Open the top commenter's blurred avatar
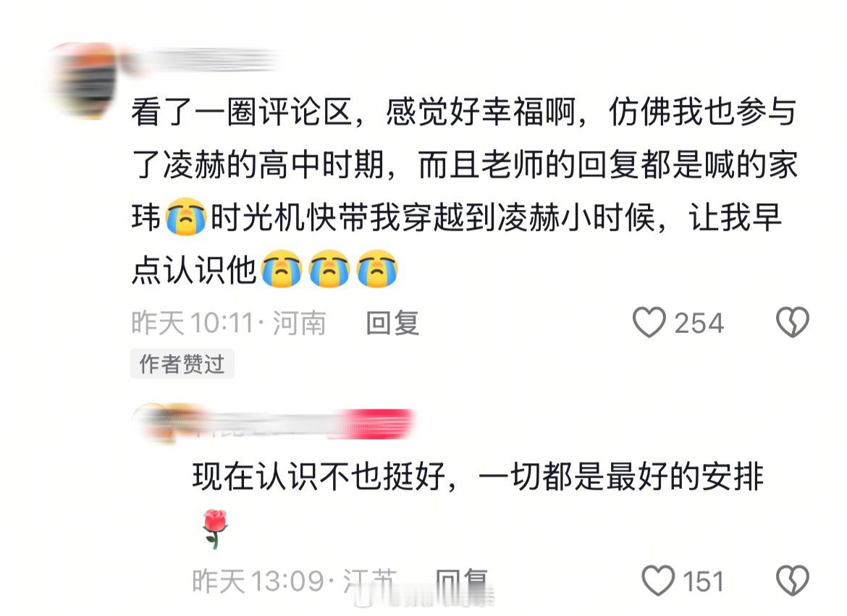847x616 pixels. click(82, 80)
